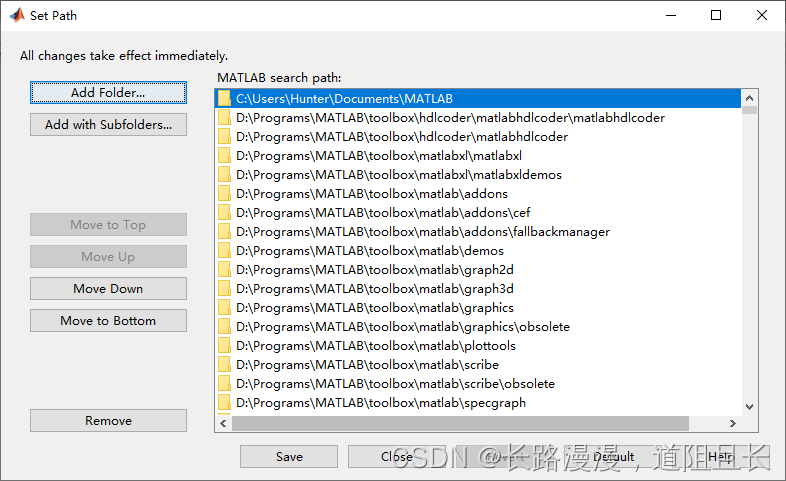Click the horizontal scrollbar left arrow
This screenshot has width=786, height=481.
click(224, 423)
